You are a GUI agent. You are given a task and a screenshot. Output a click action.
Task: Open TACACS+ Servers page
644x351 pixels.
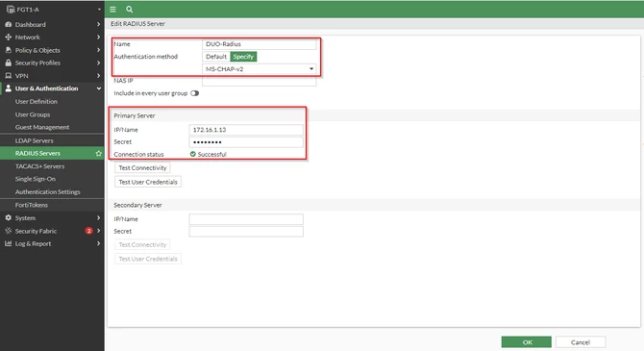39,166
